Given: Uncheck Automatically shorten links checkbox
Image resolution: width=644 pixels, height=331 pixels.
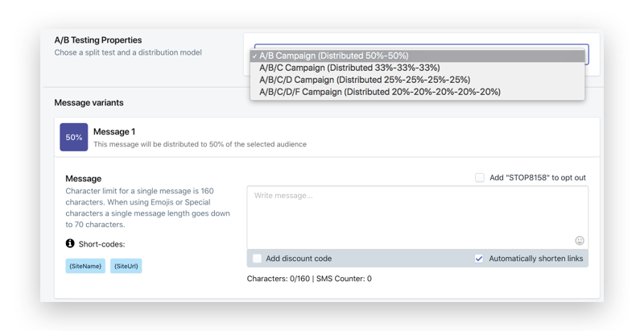Looking at the screenshot, I should click(479, 259).
